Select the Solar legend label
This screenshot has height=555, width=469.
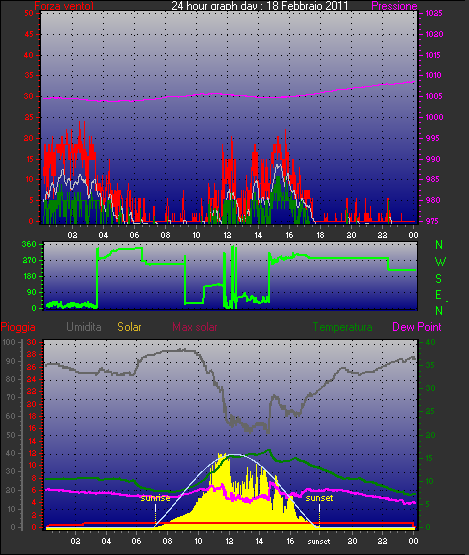coord(129,327)
